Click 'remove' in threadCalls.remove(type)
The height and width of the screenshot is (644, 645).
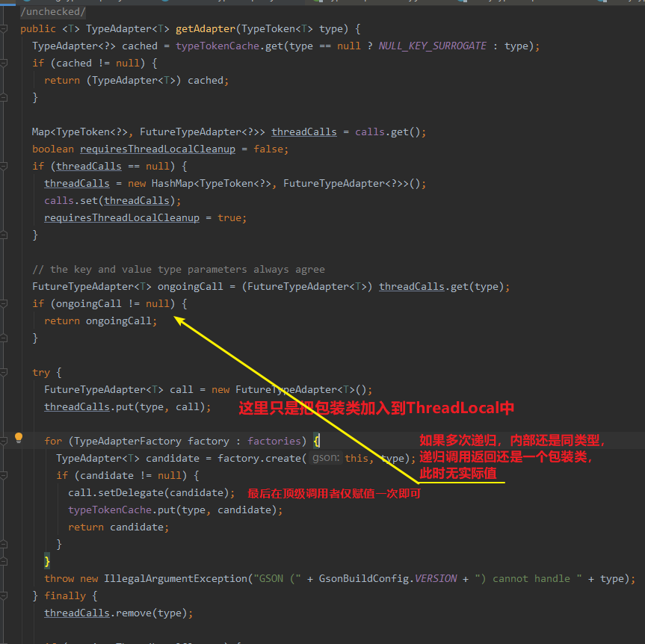(x=134, y=613)
